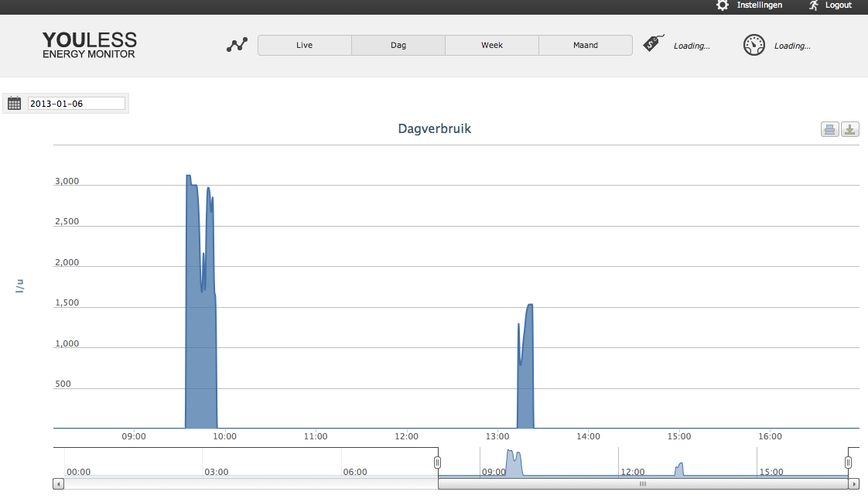This screenshot has width=868, height=502.
Task: Focus the 2013-01-06 date field
Action: 77,104
